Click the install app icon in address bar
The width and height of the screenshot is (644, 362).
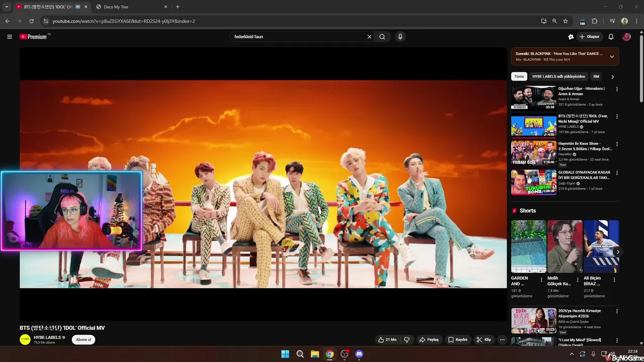tap(544, 21)
